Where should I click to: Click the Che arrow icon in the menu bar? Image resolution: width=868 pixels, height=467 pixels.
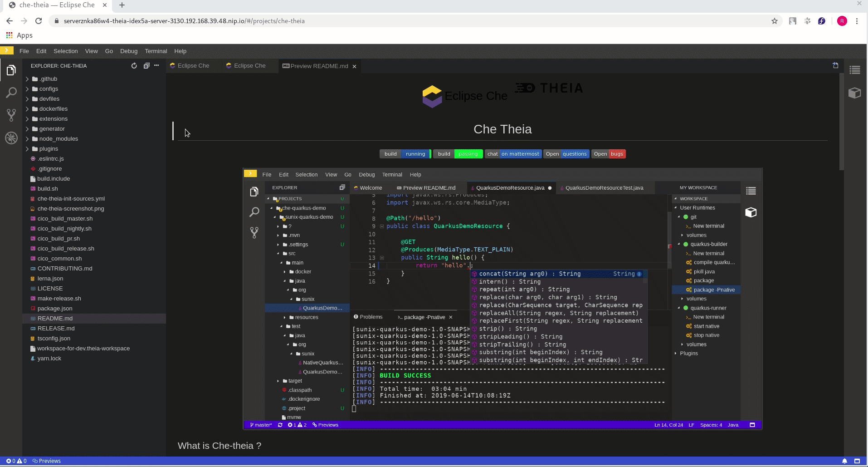(x=6, y=50)
